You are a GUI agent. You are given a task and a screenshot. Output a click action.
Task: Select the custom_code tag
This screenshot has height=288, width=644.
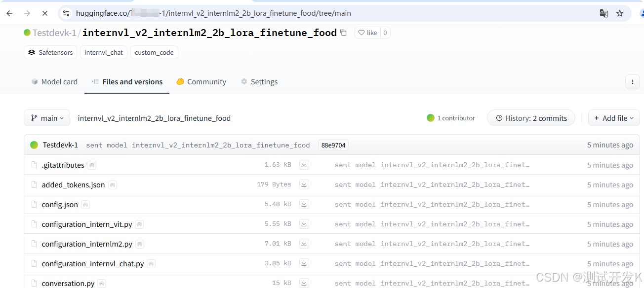154,52
